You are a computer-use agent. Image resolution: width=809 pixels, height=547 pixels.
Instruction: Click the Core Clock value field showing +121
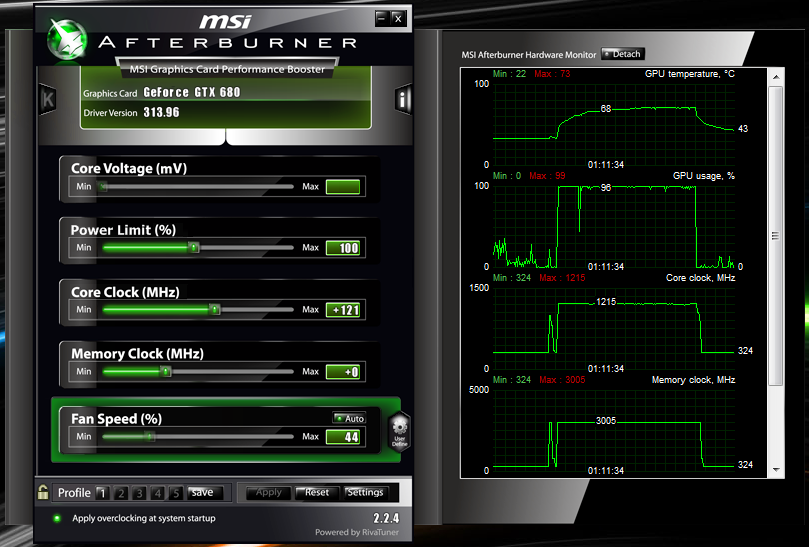click(343, 310)
